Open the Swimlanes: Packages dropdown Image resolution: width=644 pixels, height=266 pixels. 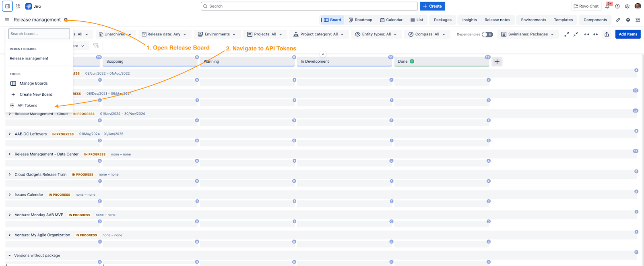coord(527,34)
